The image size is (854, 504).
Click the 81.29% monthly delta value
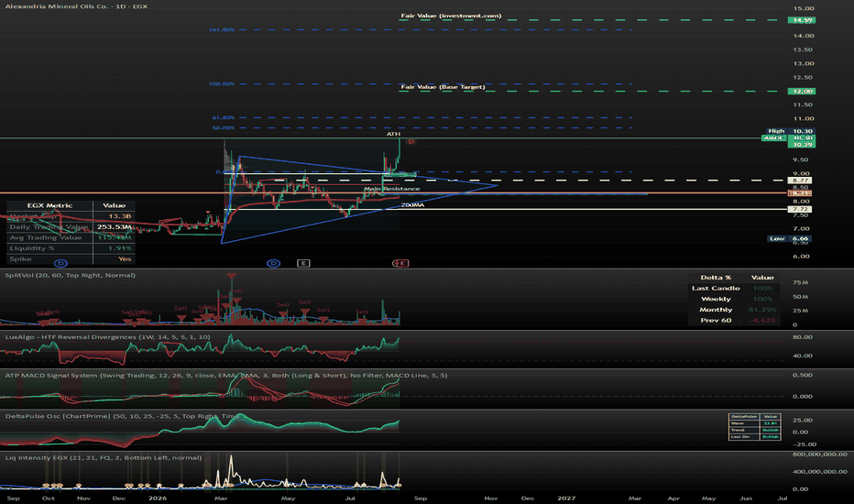click(x=762, y=310)
